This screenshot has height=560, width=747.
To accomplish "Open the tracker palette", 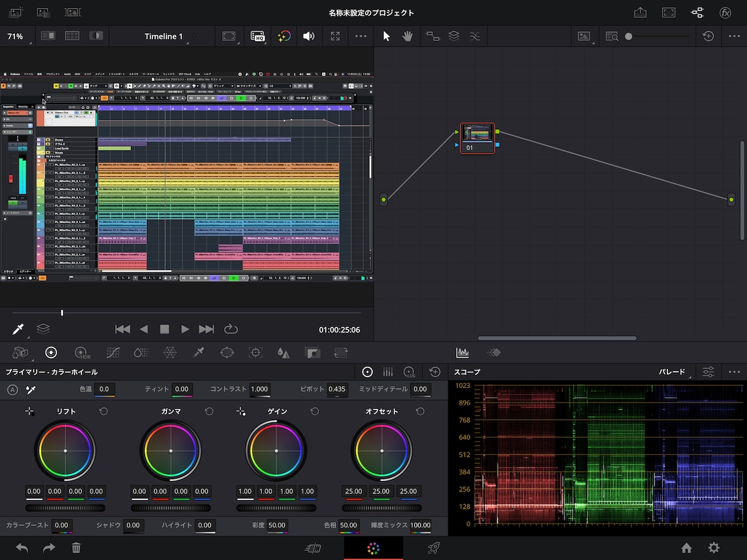I will 255,353.
